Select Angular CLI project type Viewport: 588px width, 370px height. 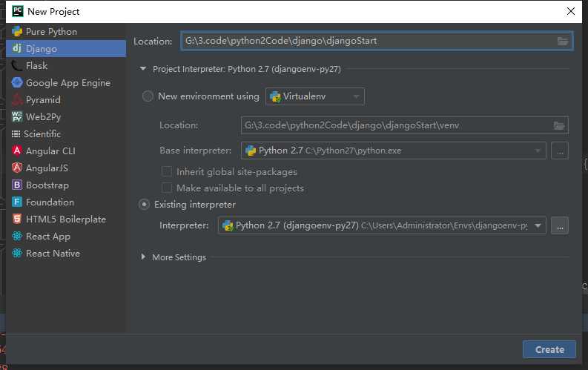[50, 151]
